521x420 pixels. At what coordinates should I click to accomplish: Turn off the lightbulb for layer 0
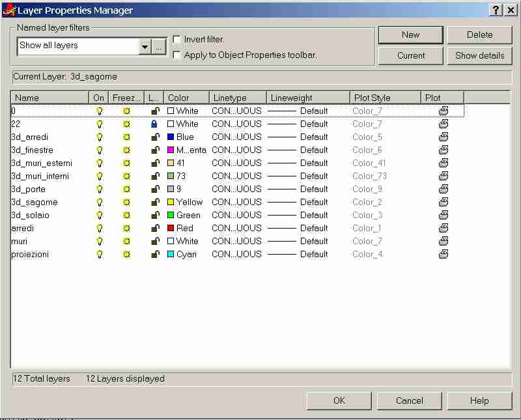point(100,111)
